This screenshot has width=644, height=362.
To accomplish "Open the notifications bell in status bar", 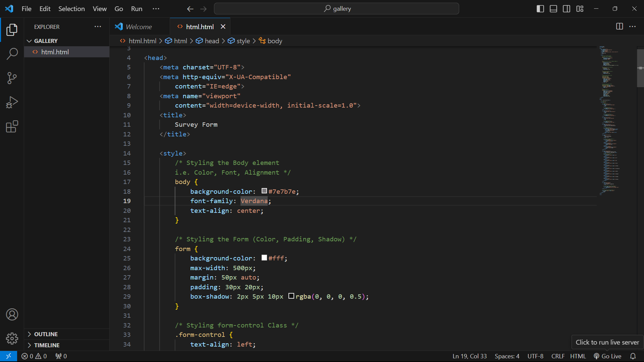I will [633, 356].
